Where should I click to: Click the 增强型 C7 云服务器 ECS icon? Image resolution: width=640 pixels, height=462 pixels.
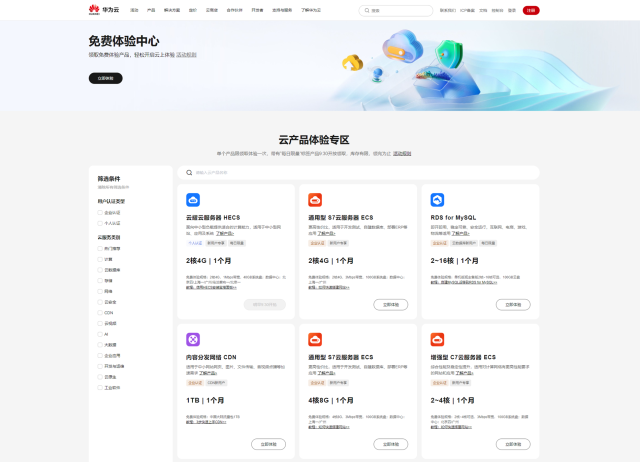coord(437,339)
